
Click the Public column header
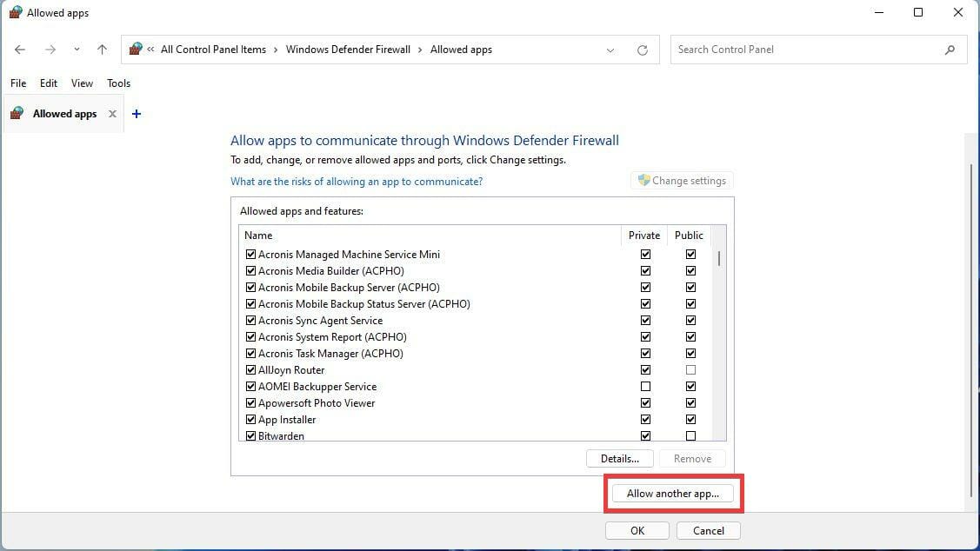tap(689, 236)
